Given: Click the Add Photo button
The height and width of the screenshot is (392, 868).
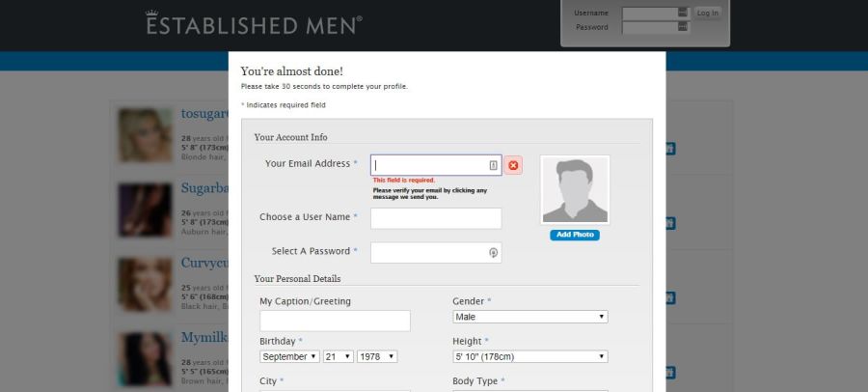Looking at the screenshot, I should pyautogui.click(x=575, y=235).
